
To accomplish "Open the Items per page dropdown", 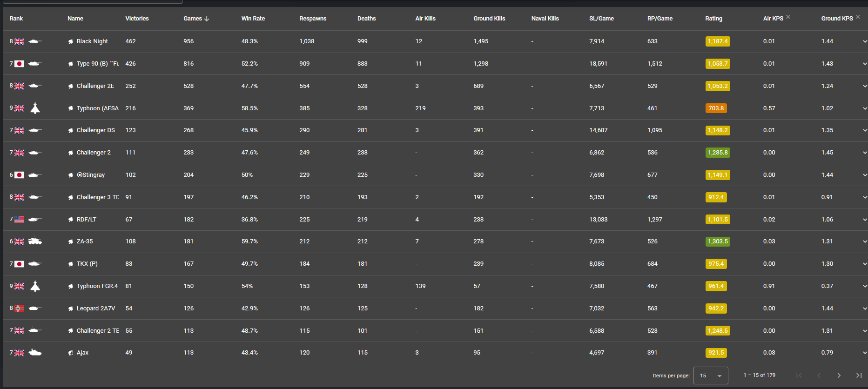I will [710, 376].
